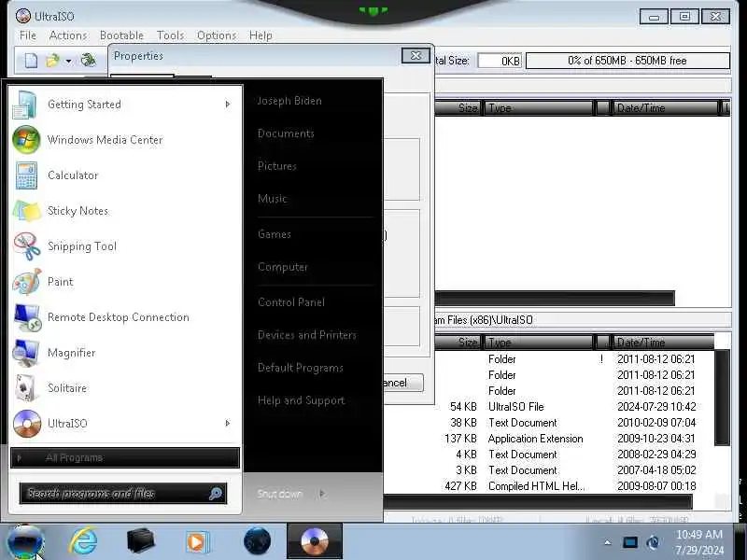Open Pictures from Start menu
Image resolution: width=747 pixels, height=560 pixels.
[x=276, y=166]
